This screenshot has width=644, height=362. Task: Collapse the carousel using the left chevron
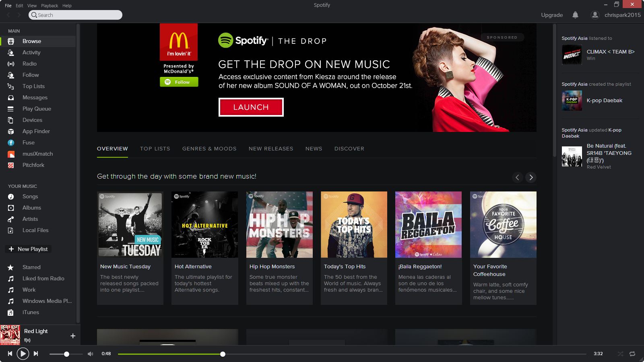(x=518, y=177)
